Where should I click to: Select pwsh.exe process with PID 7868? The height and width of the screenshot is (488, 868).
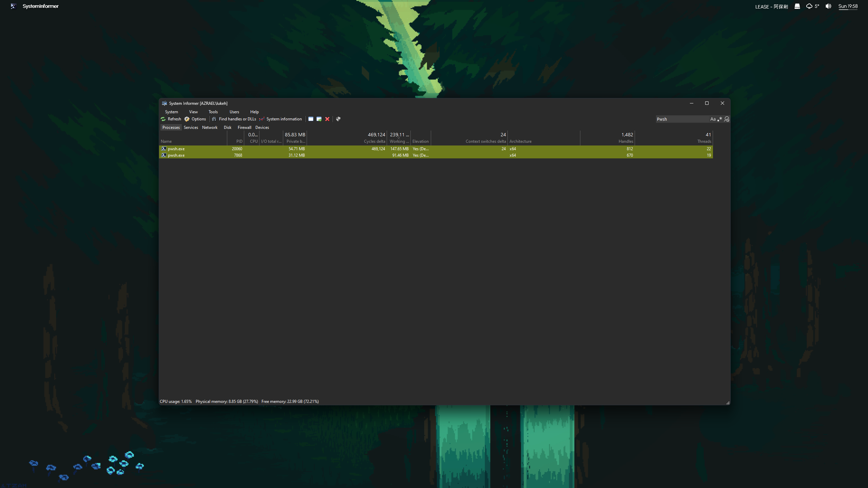coord(176,155)
